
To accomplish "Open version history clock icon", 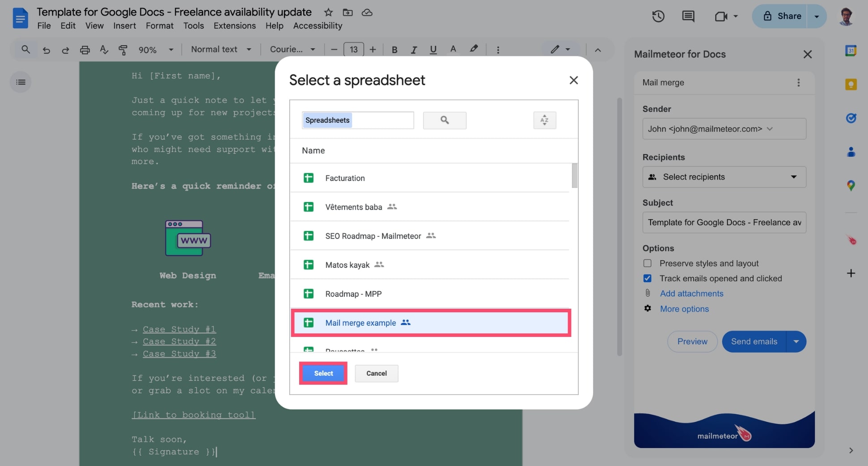I will [658, 17].
